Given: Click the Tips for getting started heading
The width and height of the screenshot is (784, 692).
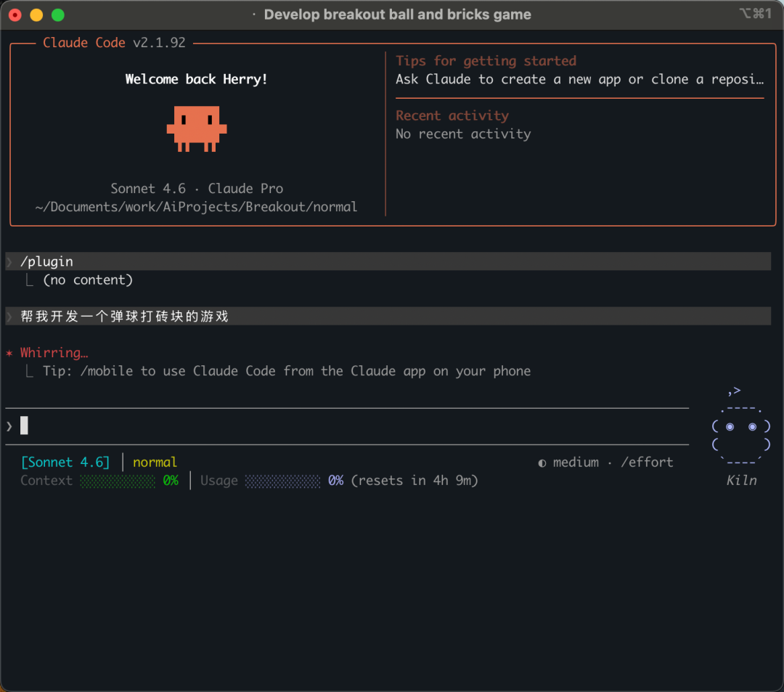Looking at the screenshot, I should coord(486,61).
